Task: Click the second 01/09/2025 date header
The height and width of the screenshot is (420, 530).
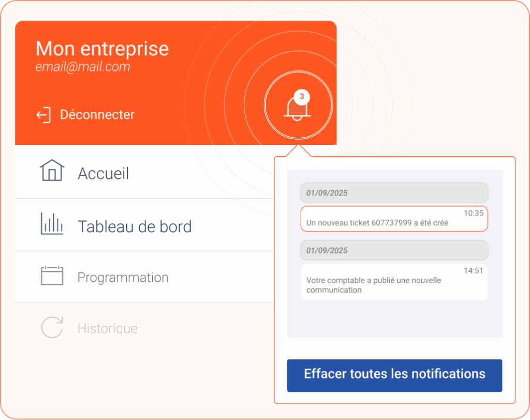Action: tap(394, 250)
